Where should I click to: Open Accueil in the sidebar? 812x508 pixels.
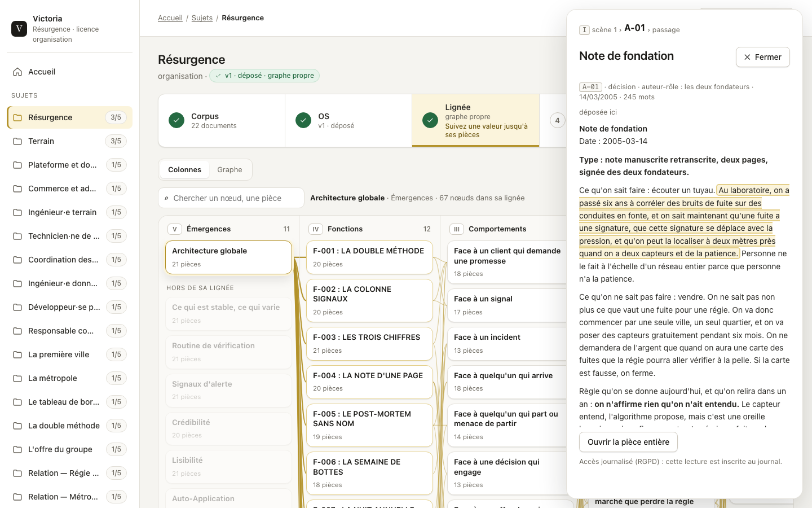69,72
